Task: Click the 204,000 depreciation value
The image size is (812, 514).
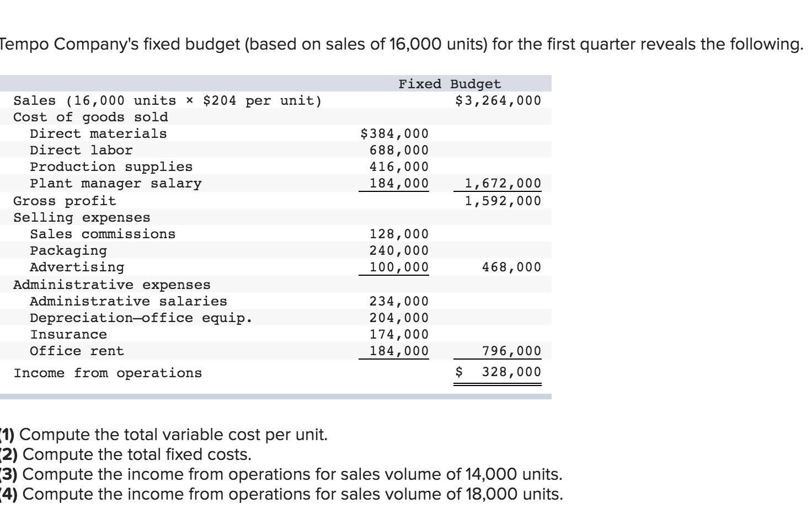Action: [399, 318]
